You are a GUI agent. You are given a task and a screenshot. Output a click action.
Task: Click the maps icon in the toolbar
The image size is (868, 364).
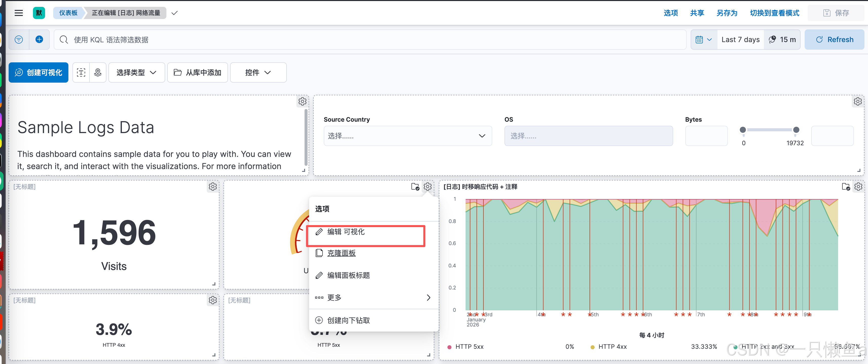pyautogui.click(x=98, y=72)
